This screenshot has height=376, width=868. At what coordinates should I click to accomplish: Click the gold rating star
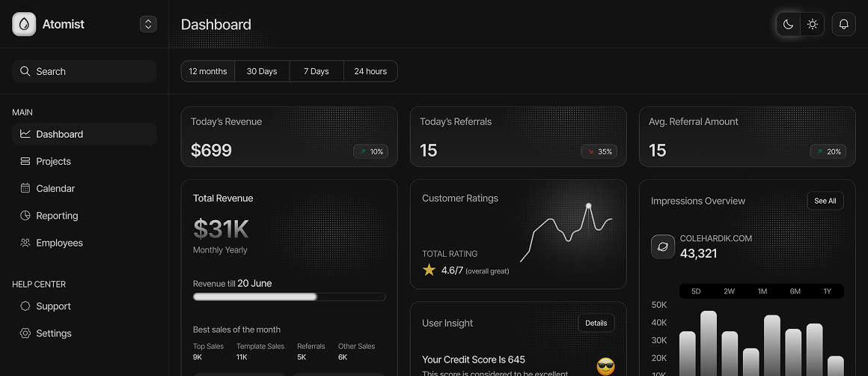(429, 270)
